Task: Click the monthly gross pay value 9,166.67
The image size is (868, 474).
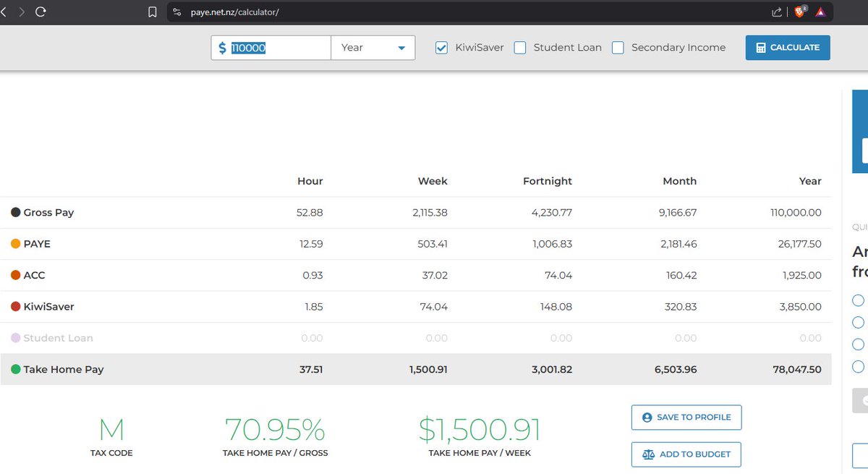Action: pyautogui.click(x=678, y=213)
